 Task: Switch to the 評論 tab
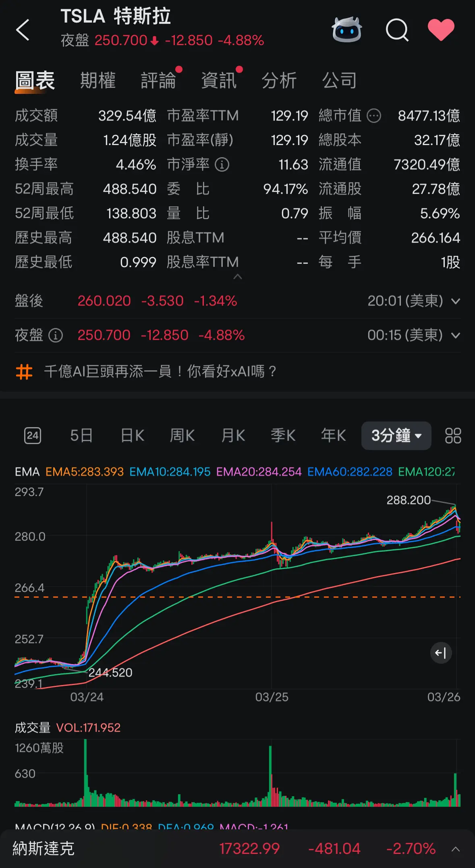(x=158, y=81)
